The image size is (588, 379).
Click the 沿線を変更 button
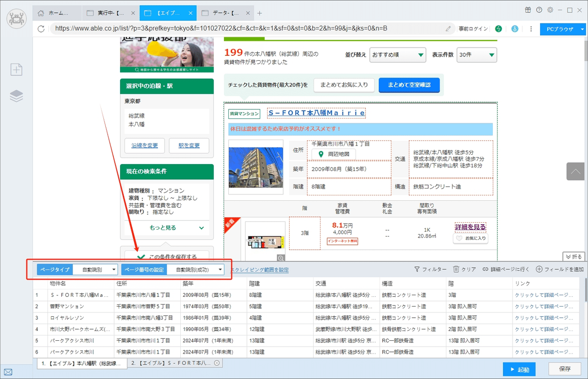tap(145, 145)
